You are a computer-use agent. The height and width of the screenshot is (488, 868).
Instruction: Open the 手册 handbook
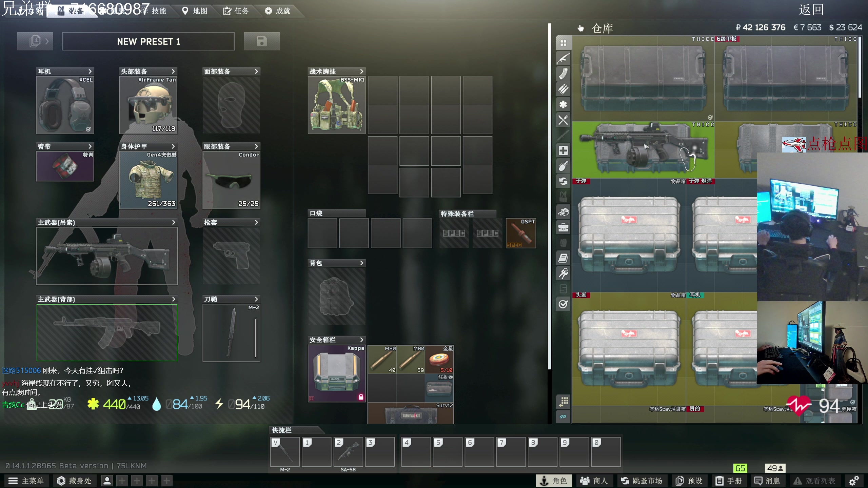[x=729, y=481]
